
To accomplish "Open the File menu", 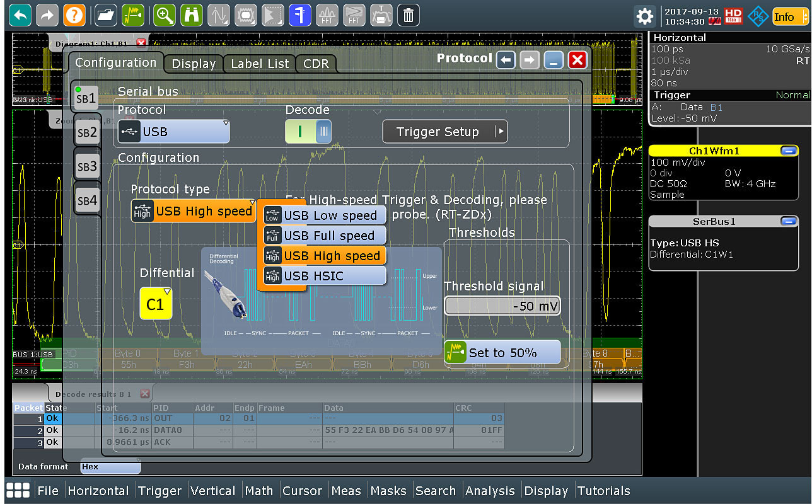I will coord(48,491).
